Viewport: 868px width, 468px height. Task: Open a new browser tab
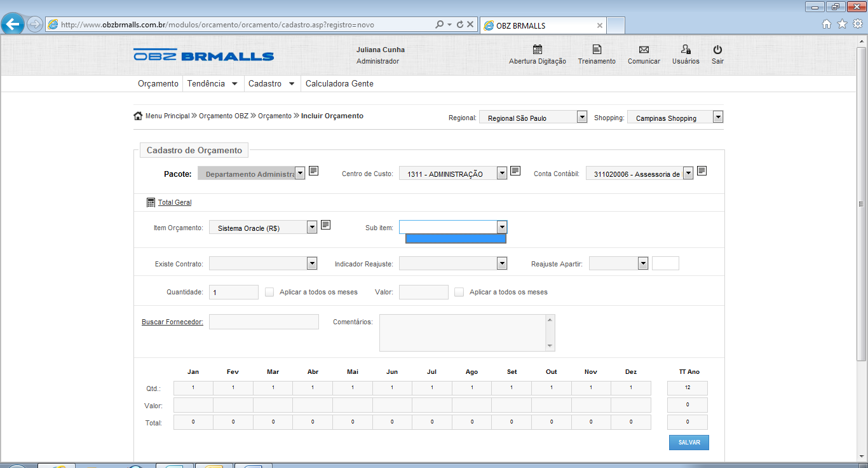point(616,25)
